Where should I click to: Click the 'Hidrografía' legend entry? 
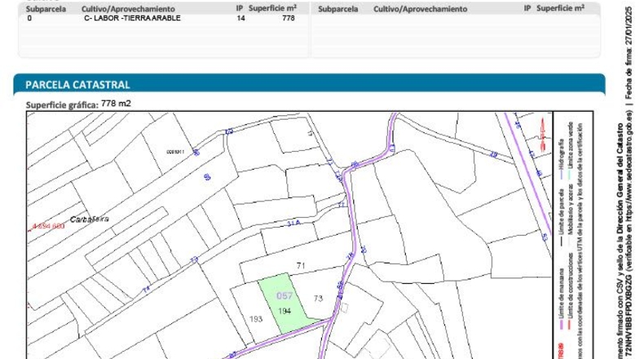[x=561, y=155]
